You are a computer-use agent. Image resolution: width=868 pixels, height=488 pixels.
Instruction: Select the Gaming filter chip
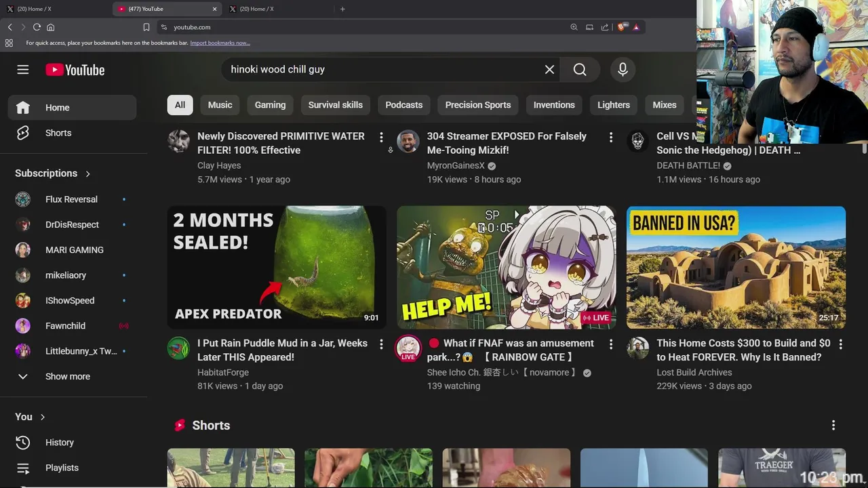[x=270, y=105]
